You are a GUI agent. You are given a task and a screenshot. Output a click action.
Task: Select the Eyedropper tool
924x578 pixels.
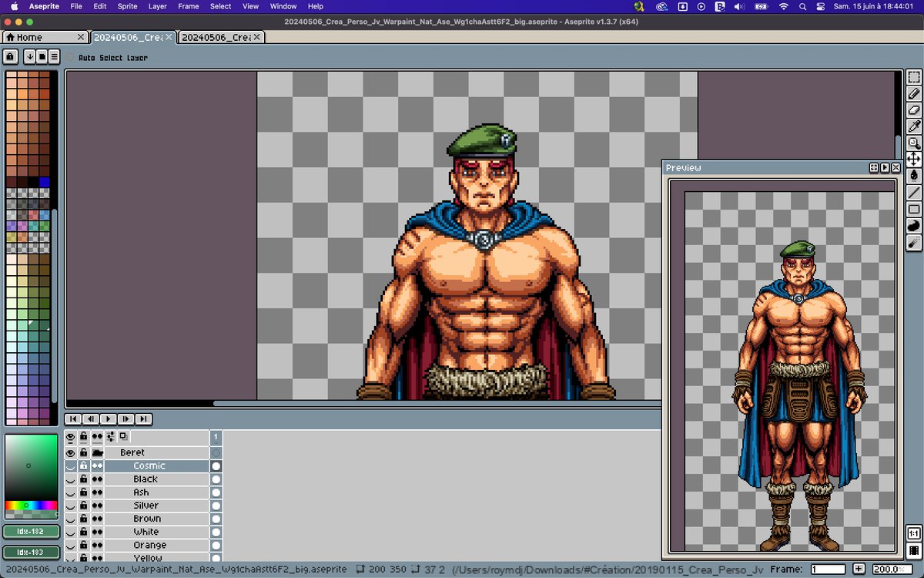pos(914,126)
